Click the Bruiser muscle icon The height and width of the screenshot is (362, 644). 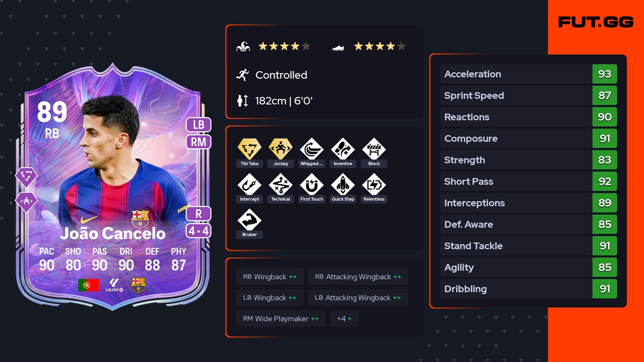(x=249, y=220)
